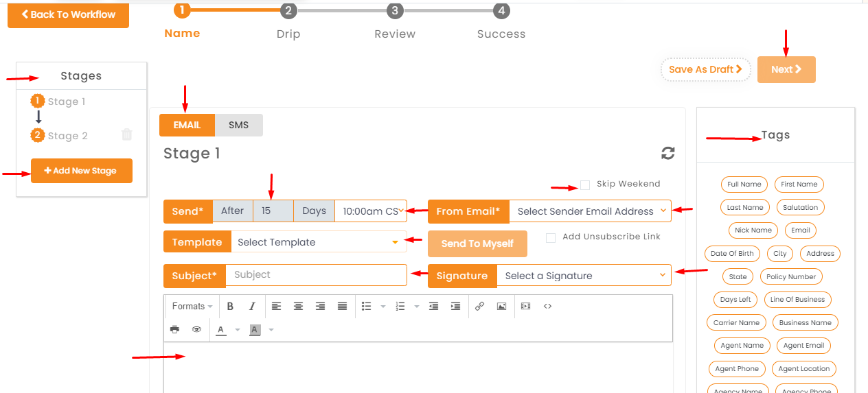Image resolution: width=868 pixels, height=393 pixels.
Task: Insert media using the video icon
Action: (x=525, y=306)
